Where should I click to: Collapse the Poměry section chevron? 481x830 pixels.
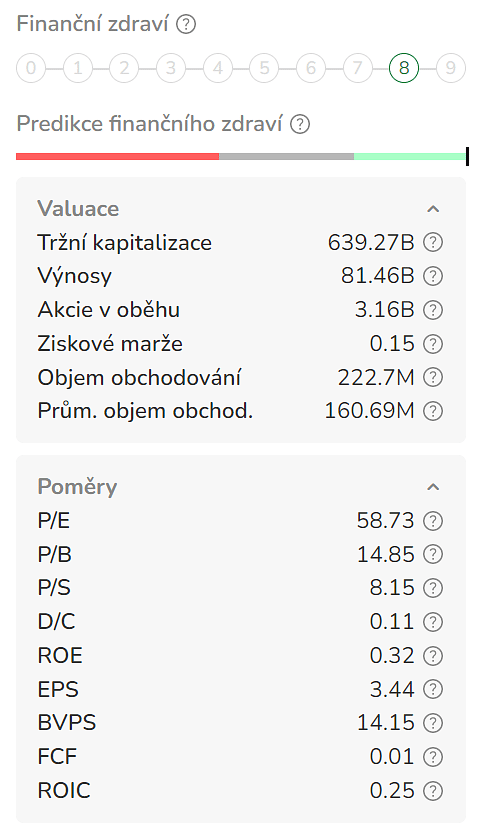point(433,487)
